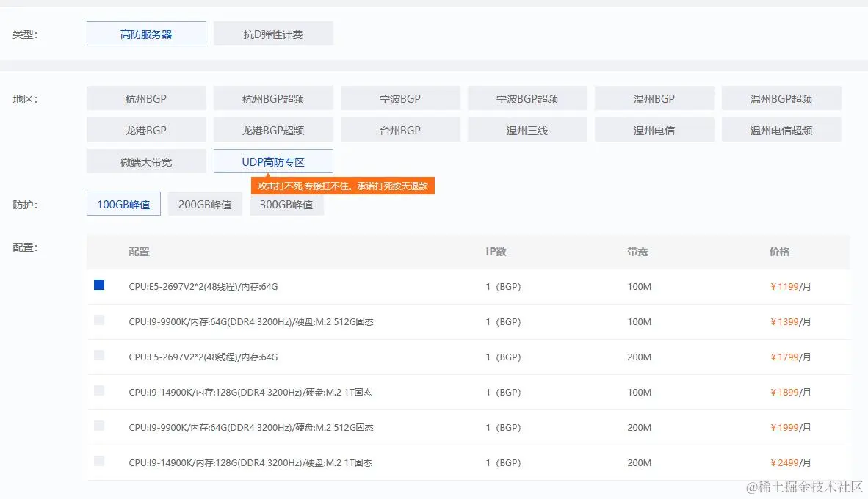
Task: Click the 配置 column header
Action: (x=139, y=252)
